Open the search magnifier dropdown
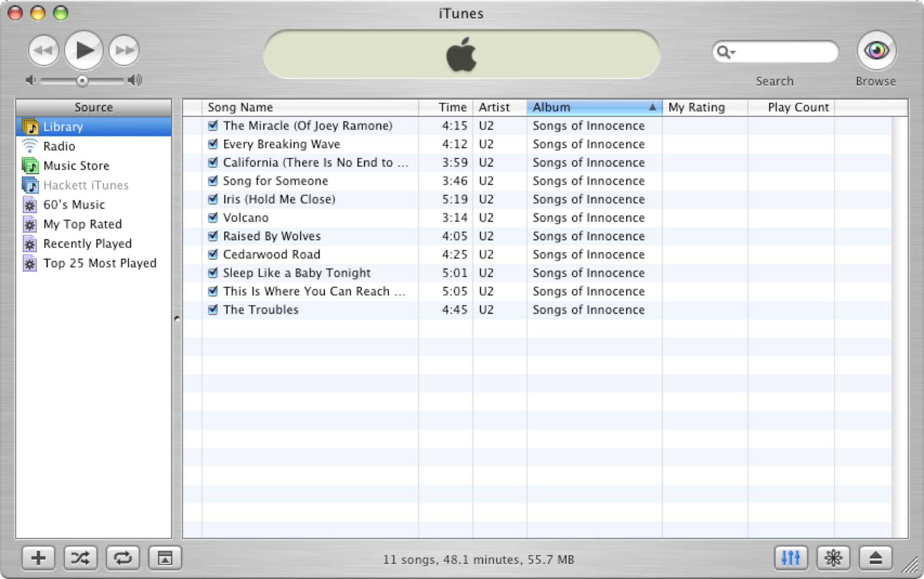 (726, 52)
